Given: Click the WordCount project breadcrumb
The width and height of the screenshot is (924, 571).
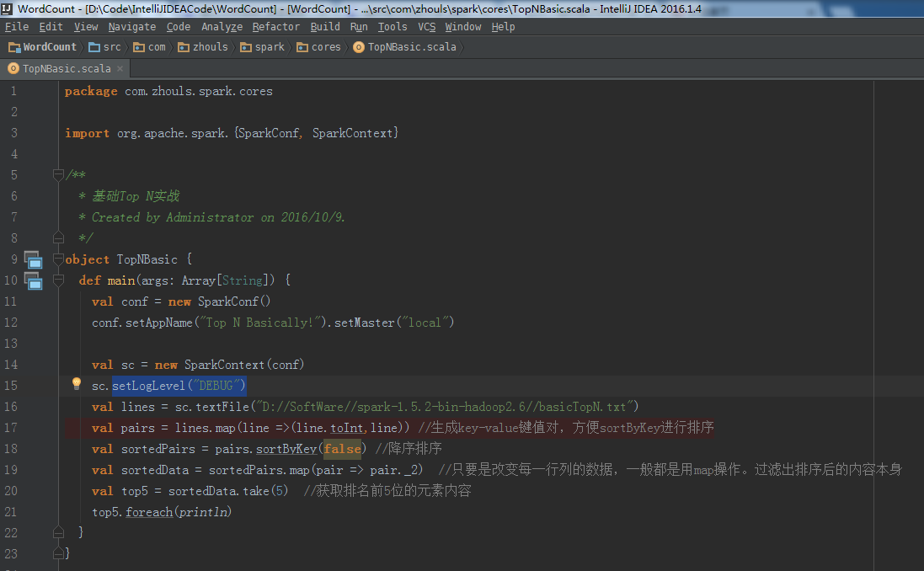Looking at the screenshot, I should (42, 47).
